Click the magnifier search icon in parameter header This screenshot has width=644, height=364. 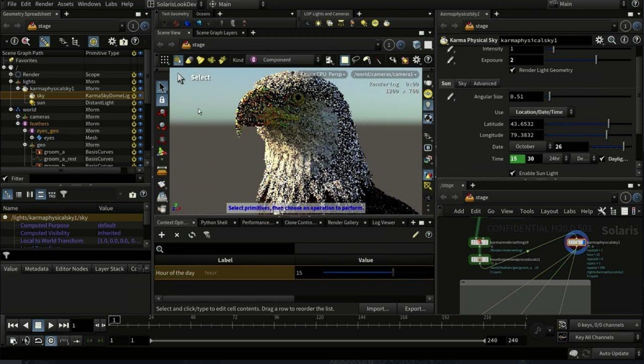612,40
